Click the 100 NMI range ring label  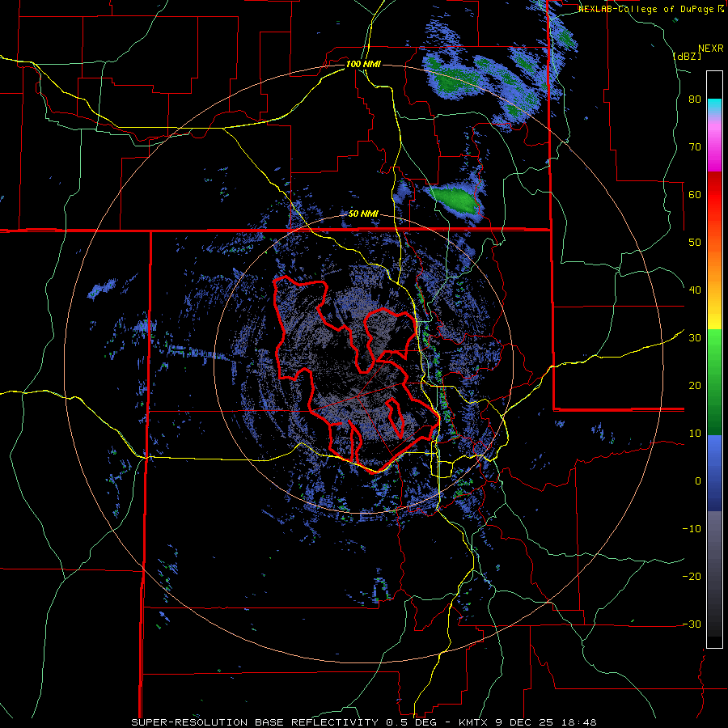click(363, 64)
